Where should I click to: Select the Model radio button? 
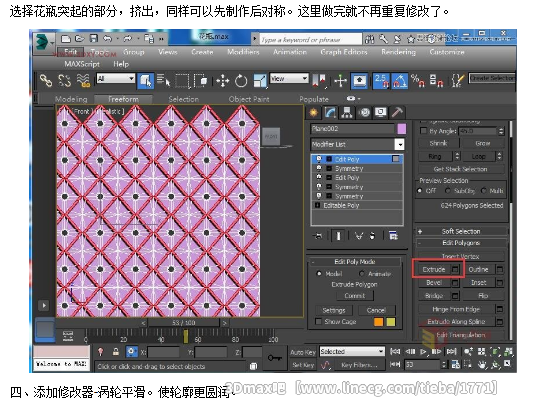click(x=319, y=273)
